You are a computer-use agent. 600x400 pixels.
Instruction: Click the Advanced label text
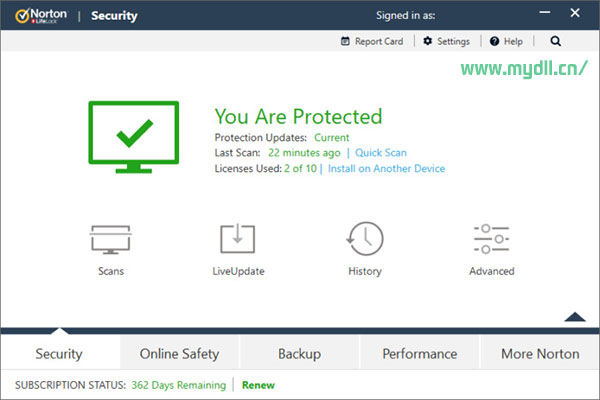point(492,271)
